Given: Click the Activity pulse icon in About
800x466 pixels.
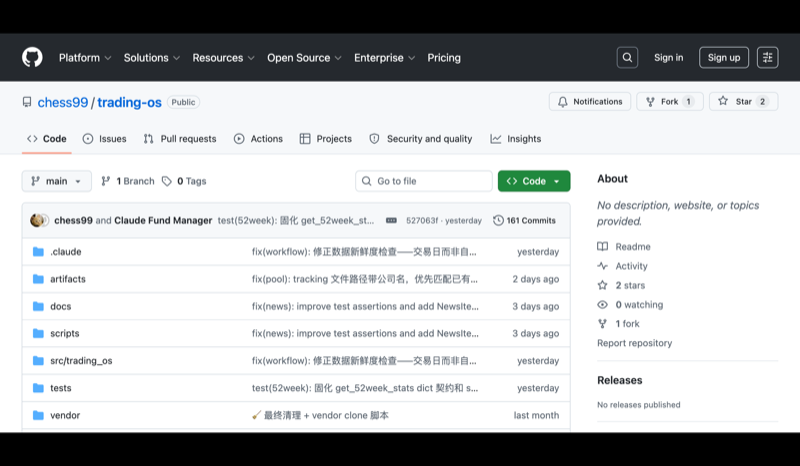Looking at the screenshot, I should click(603, 266).
